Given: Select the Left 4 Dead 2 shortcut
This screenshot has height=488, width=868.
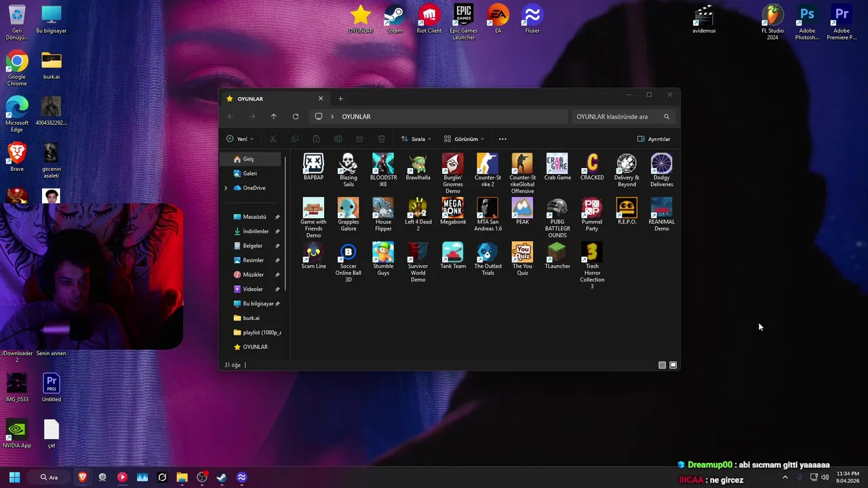Looking at the screenshot, I should click(418, 214).
